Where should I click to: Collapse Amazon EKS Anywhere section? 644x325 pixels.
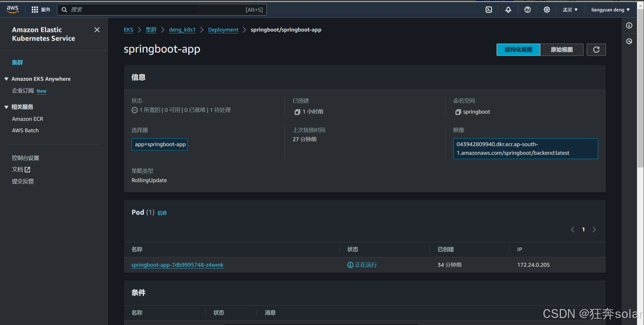click(6, 79)
